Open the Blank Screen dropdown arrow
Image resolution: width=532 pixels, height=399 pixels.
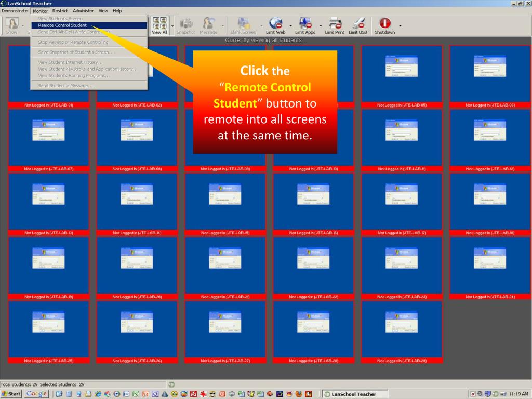click(x=261, y=26)
